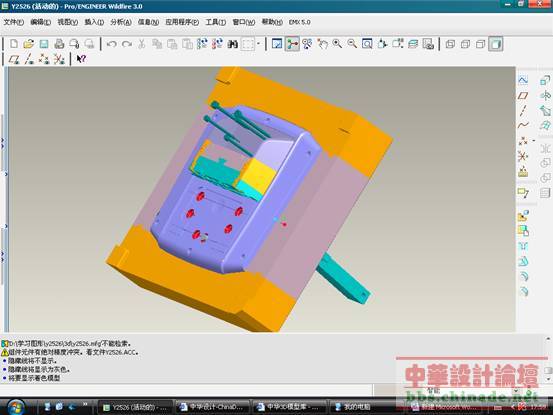Select the datum curve tool on right toolbar
The width and height of the screenshot is (553, 415).
click(x=523, y=124)
